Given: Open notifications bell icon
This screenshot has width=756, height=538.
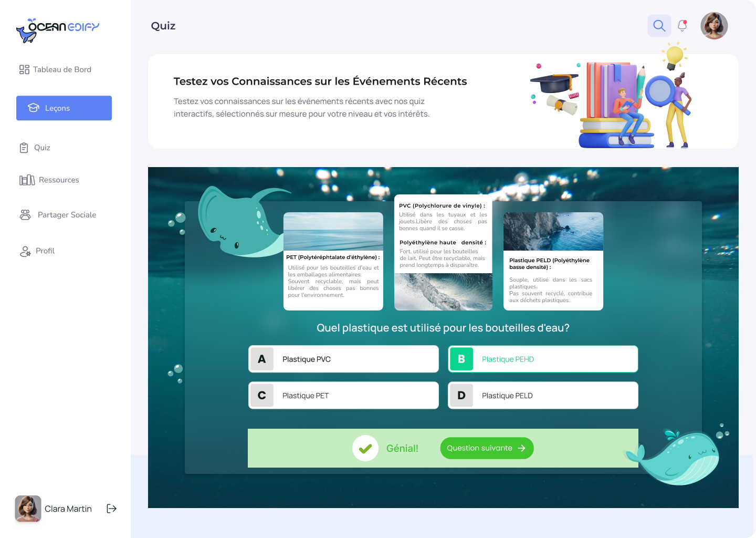Looking at the screenshot, I should (x=682, y=25).
